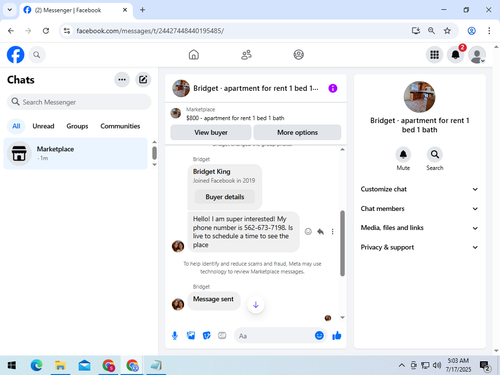
Task: Go back to the previous page
Action: (11, 31)
